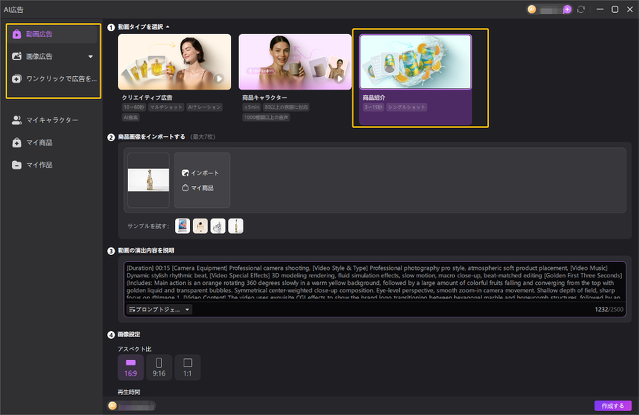The image size is (640, 415).
Task: Open マイ商品 in the left sidebar
Action: 33,142
